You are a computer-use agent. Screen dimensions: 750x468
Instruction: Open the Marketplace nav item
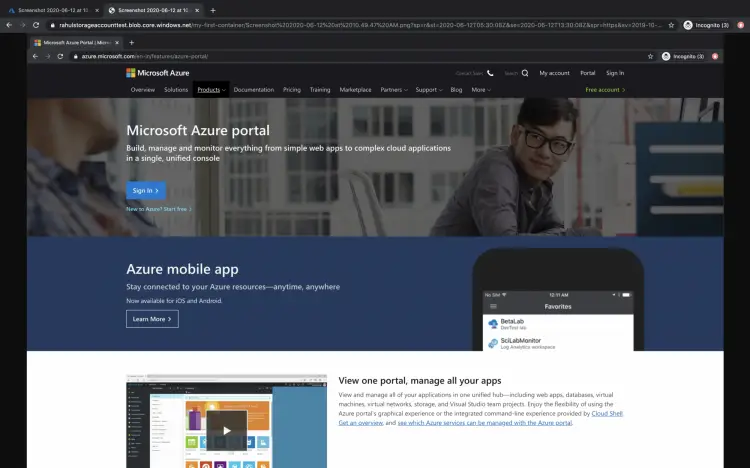point(355,89)
